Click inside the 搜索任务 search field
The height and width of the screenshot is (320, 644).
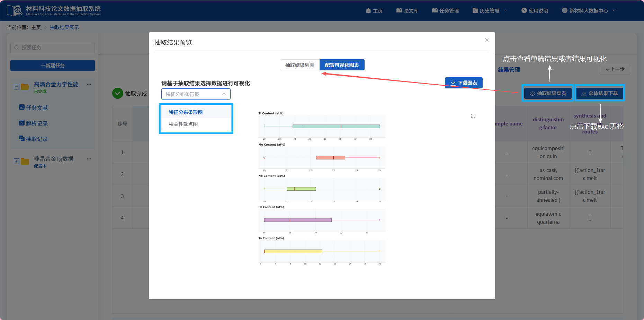pos(52,47)
